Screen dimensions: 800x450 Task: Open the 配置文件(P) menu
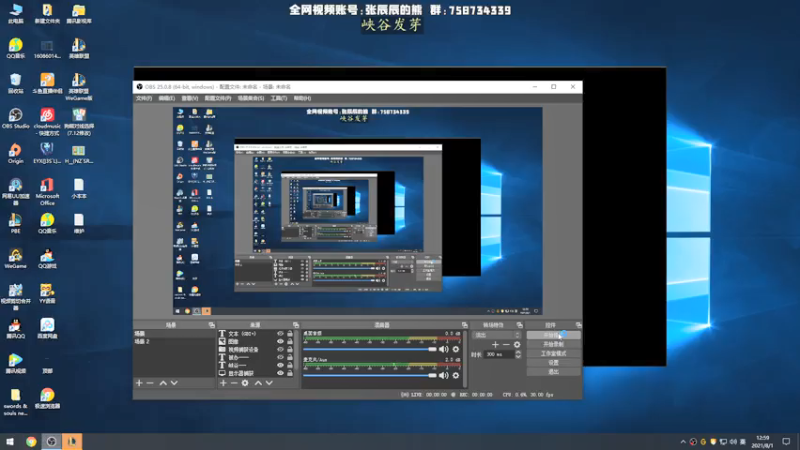coord(218,98)
